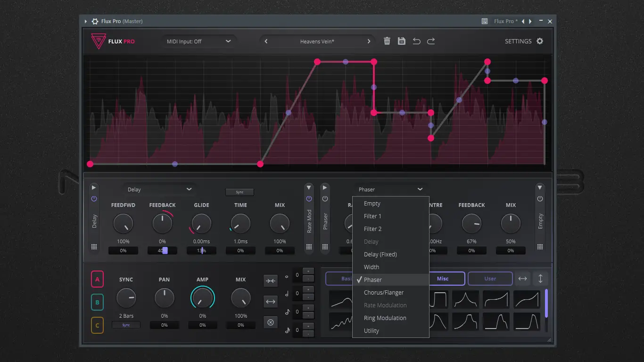The height and width of the screenshot is (362, 644).
Task: Undo the last change
Action: pos(416,41)
